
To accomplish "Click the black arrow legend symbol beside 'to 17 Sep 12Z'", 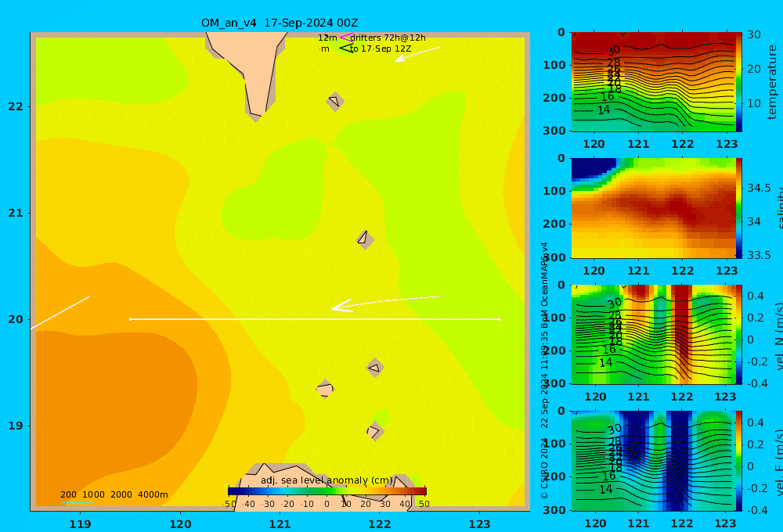I will coord(346,48).
